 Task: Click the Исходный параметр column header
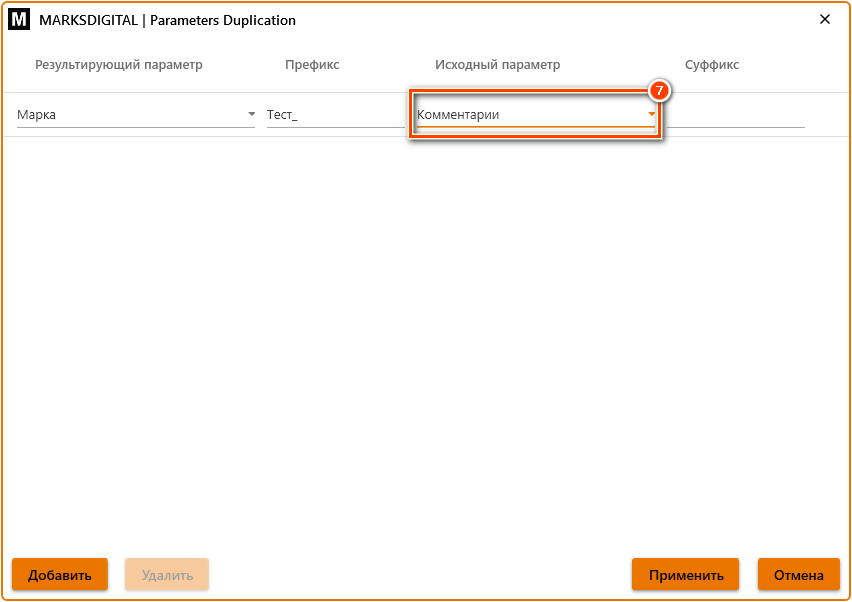(497, 65)
